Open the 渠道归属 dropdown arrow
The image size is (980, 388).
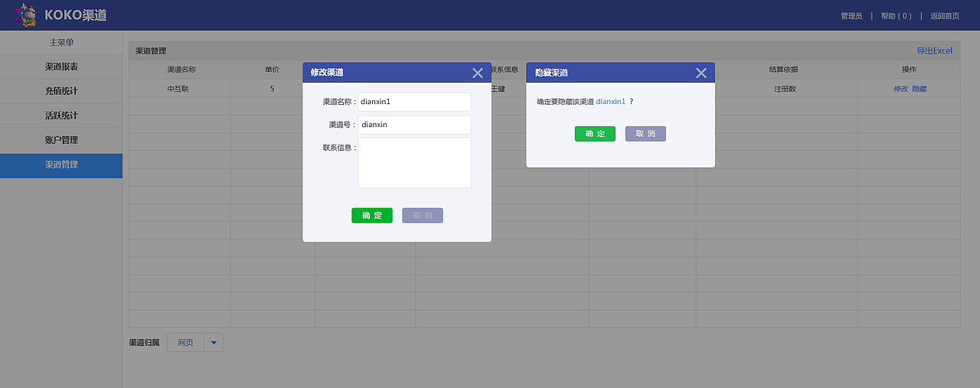pos(214,343)
